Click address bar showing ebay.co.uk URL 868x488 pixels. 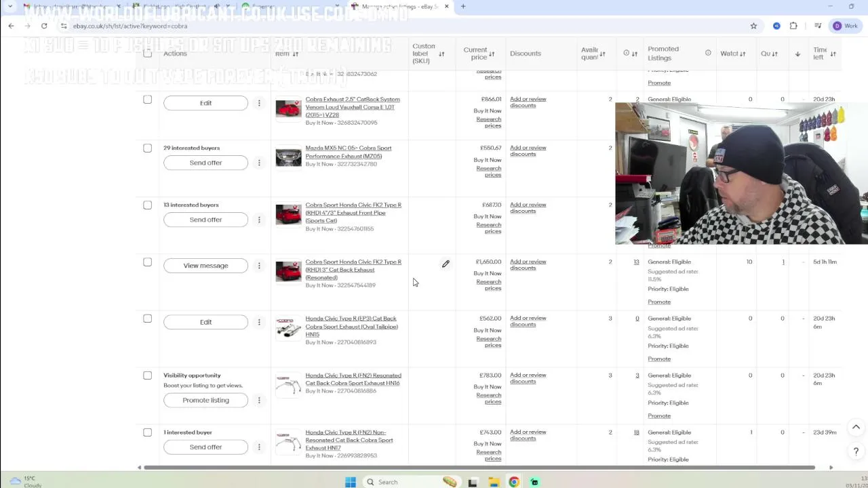click(x=400, y=26)
